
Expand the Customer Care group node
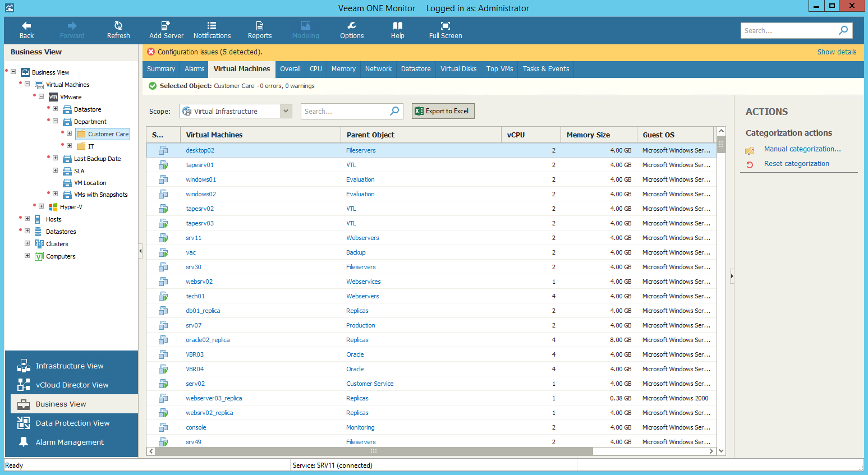[69, 133]
